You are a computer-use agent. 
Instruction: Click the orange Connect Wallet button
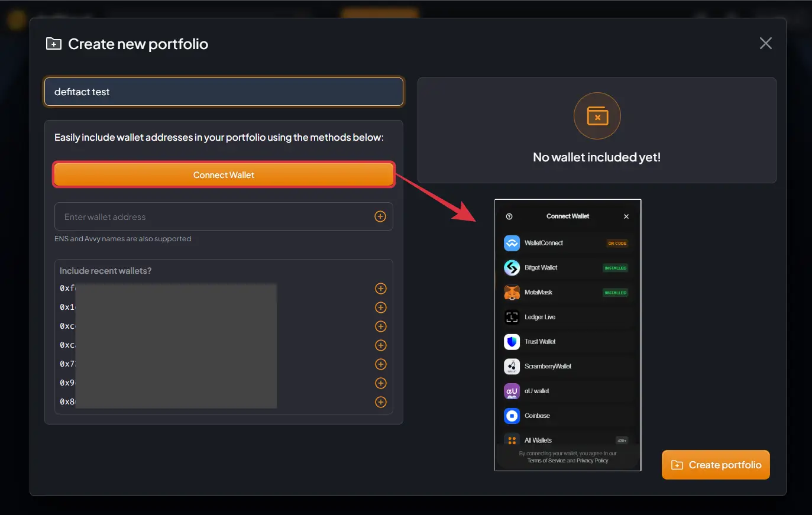tap(224, 175)
